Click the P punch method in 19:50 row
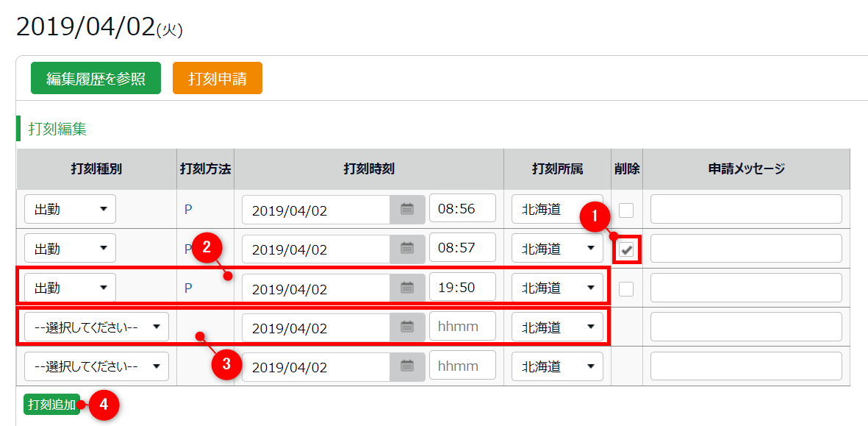 click(x=188, y=288)
